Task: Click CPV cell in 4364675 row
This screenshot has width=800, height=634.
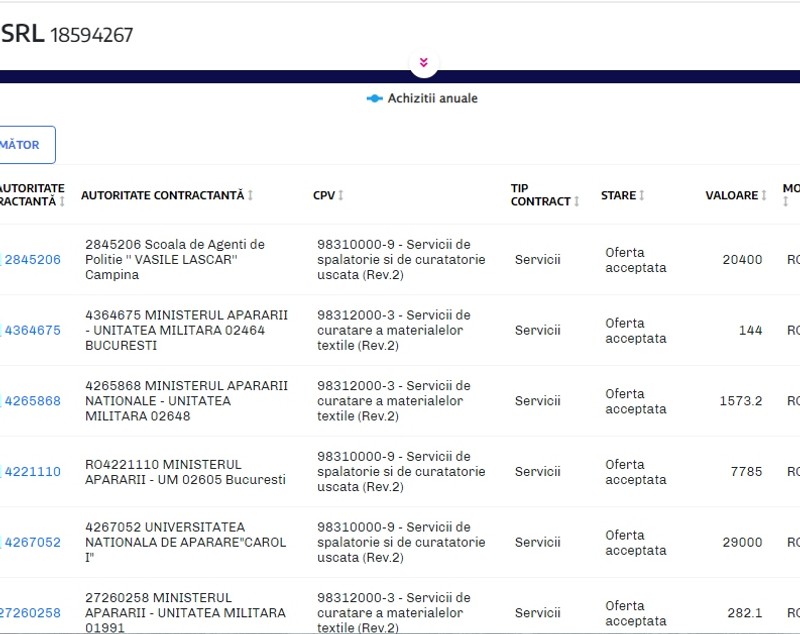Action: pyautogui.click(x=394, y=331)
